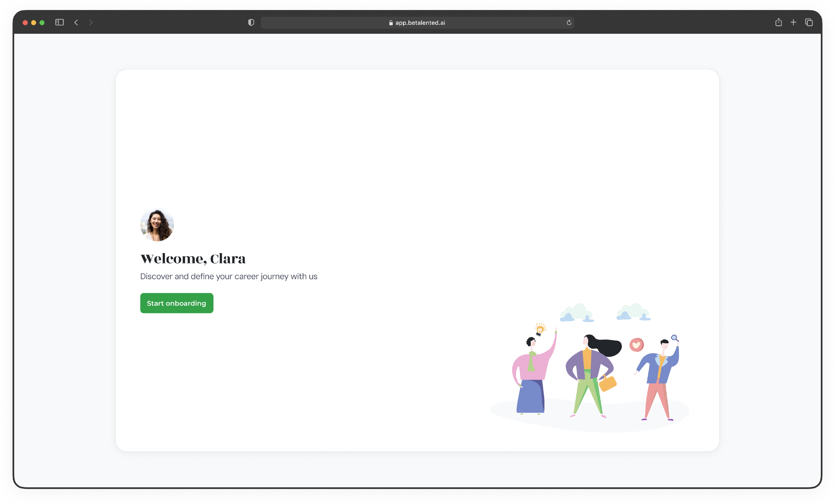Open a new tab with plus icon
This screenshot has width=835, height=504.
(793, 22)
